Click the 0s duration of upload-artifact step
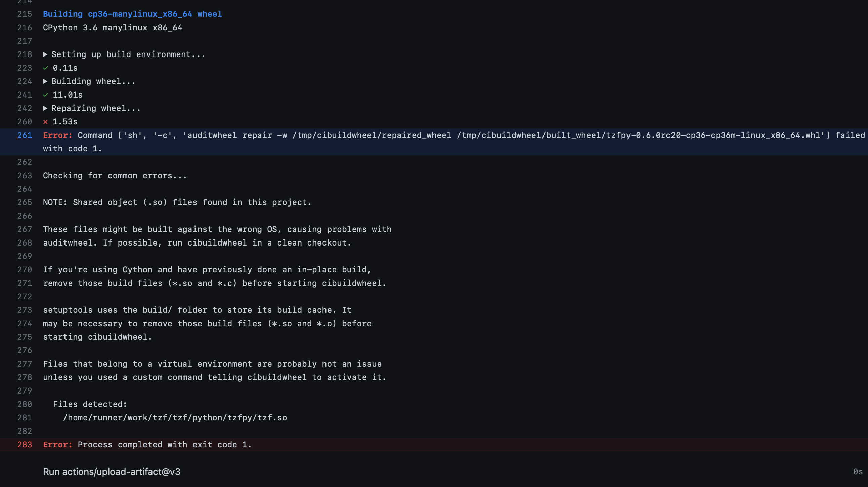The image size is (868, 487). 859,472
